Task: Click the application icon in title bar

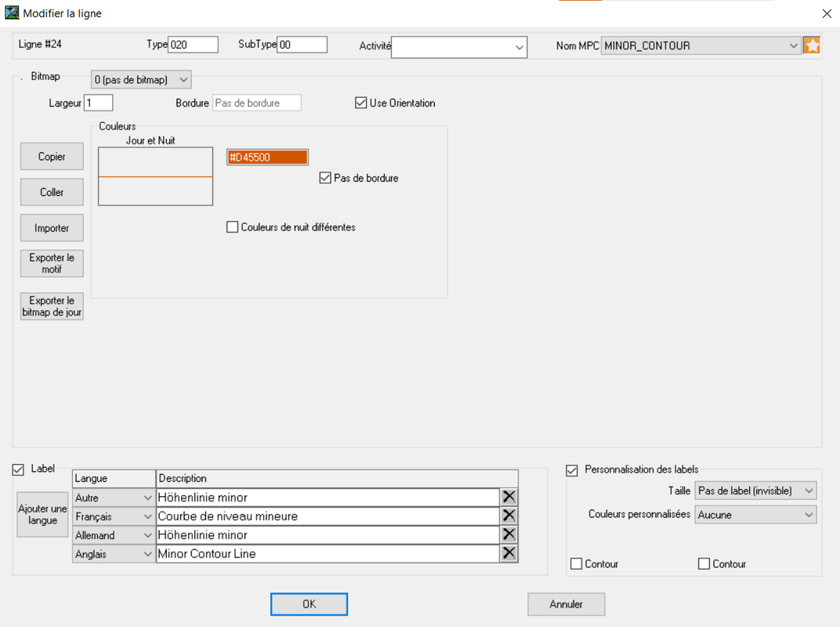Action: [x=12, y=13]
